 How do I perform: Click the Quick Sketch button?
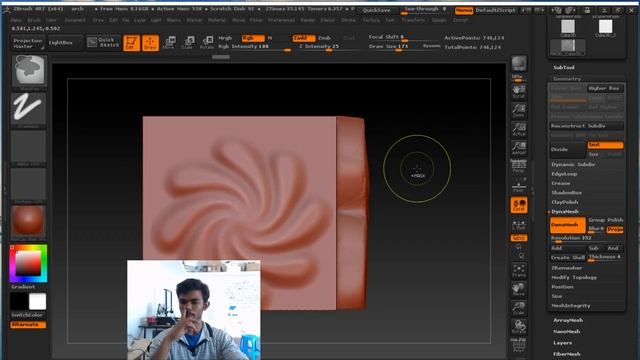[x=104, y=42]
